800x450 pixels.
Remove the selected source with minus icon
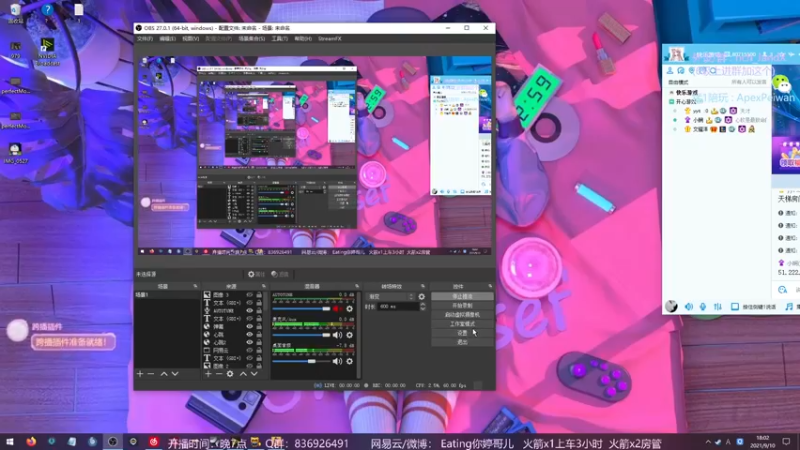point(219,374)
